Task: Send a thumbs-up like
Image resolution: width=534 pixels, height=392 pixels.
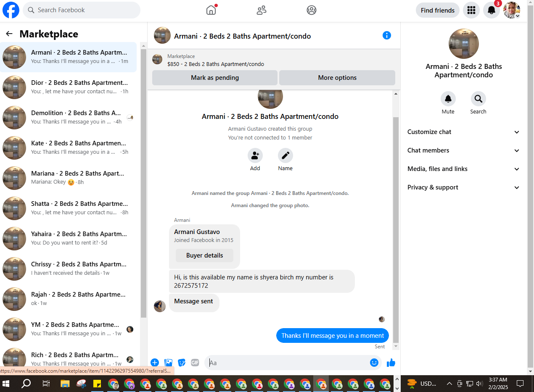Action: 391,363
